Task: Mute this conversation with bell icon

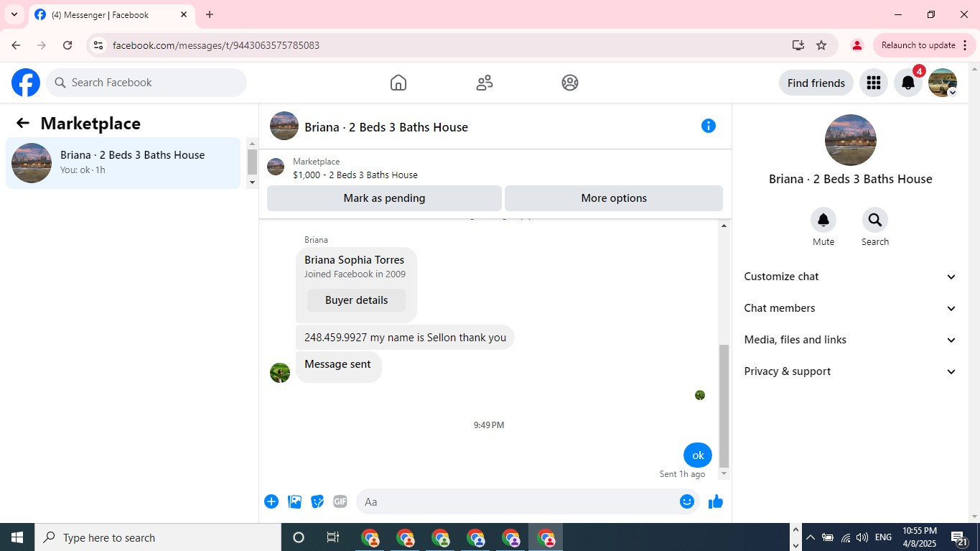Action: pyautogui.click(x=823, y=220)
